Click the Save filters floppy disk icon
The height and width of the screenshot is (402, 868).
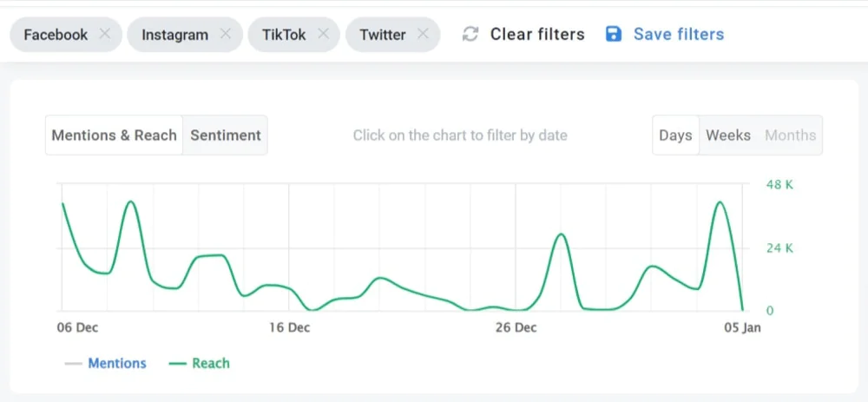[x=614, y=35]
